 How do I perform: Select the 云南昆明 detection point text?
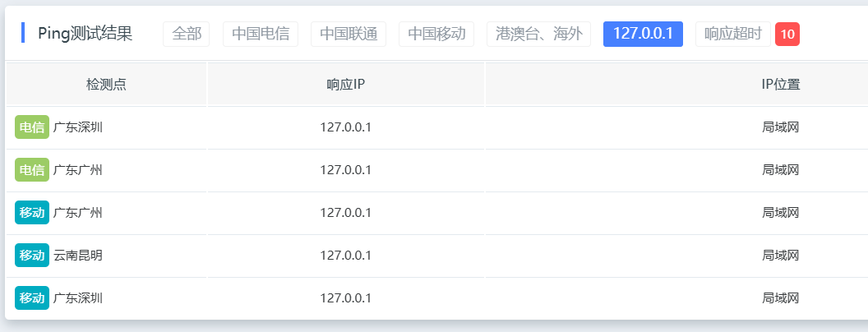pos(78,256)
